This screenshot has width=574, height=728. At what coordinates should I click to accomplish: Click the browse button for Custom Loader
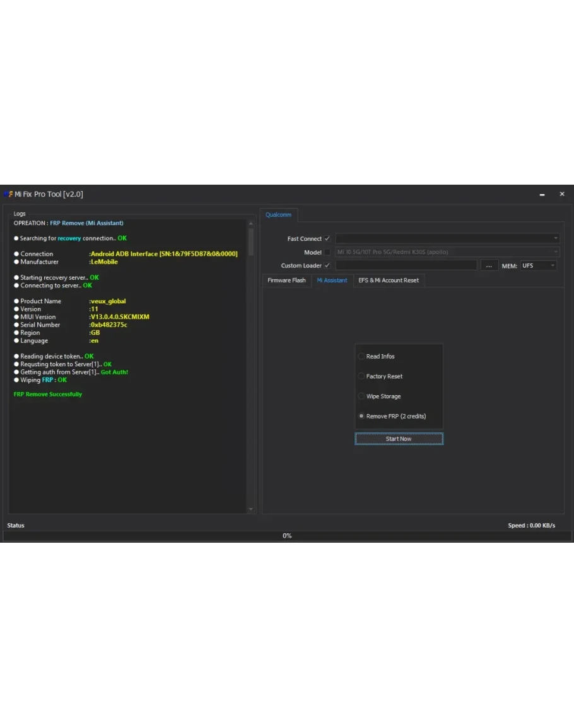(x=488, y=265)
